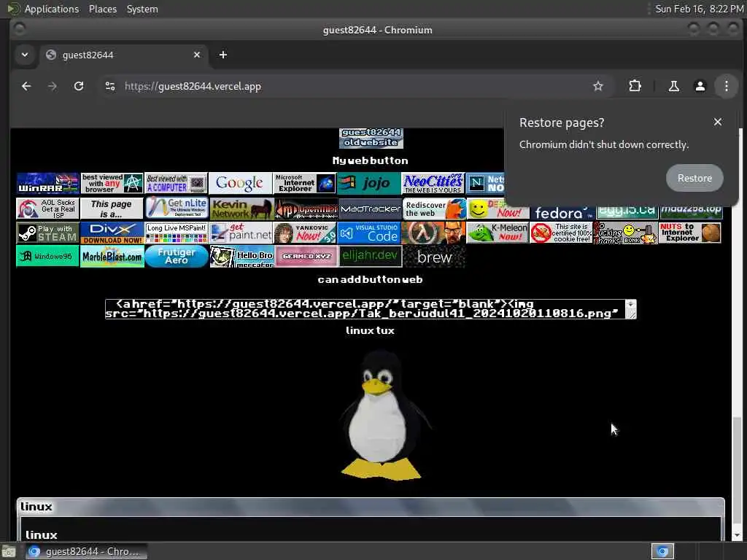747x560 pixels.
Task: Reload the current page
Action: click(x=79, y=86)
